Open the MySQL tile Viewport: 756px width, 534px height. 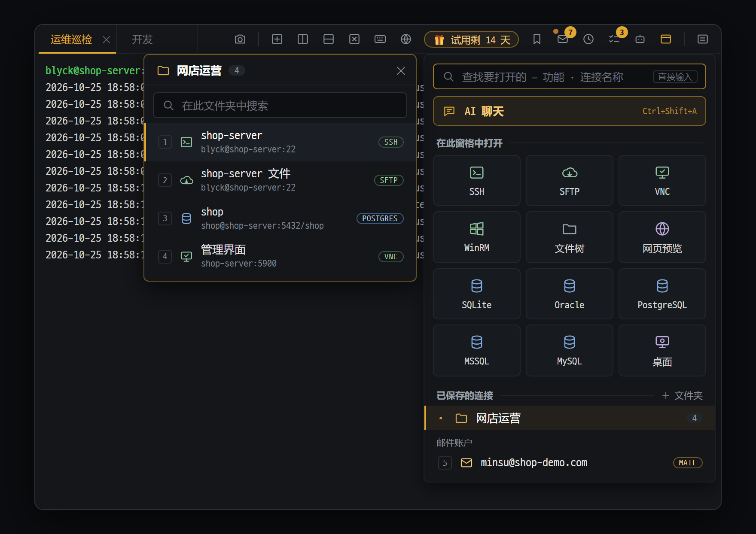(570, 350)
